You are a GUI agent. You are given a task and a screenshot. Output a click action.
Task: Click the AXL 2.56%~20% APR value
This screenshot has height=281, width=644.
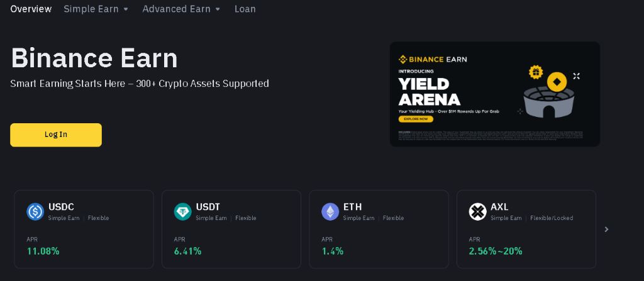click(x=496, y=251)
